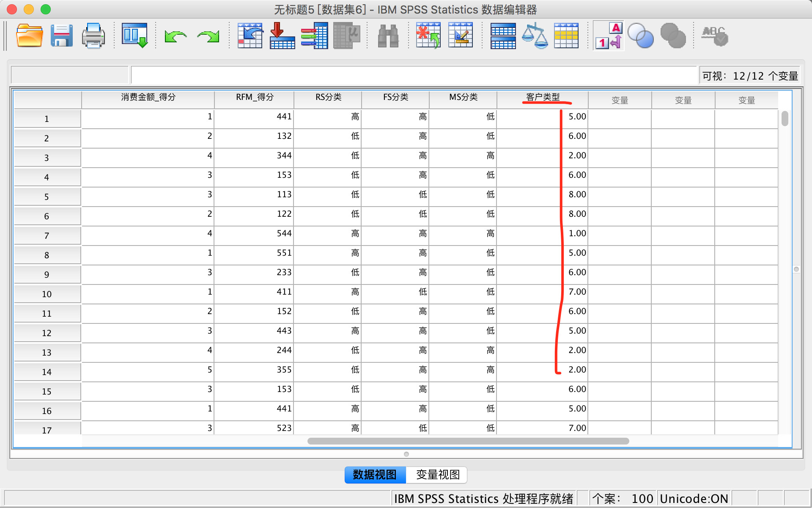Select the 客户类型 column header

[x=543, y=97]
